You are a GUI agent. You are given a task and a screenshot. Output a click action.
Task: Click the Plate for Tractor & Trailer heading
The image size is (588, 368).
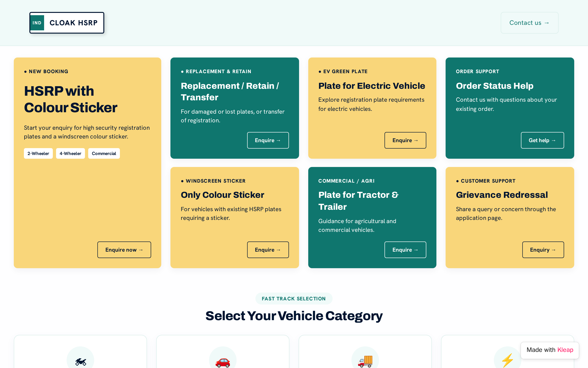[x=358, y=201]
